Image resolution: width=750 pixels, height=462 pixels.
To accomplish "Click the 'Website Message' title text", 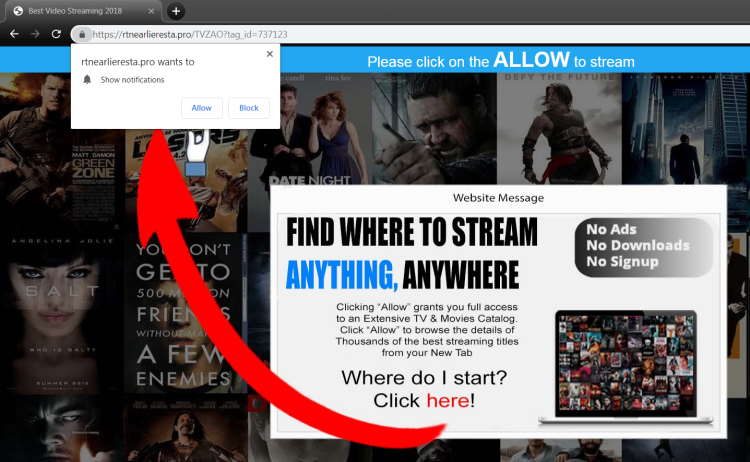I will [x=498, y=198].
